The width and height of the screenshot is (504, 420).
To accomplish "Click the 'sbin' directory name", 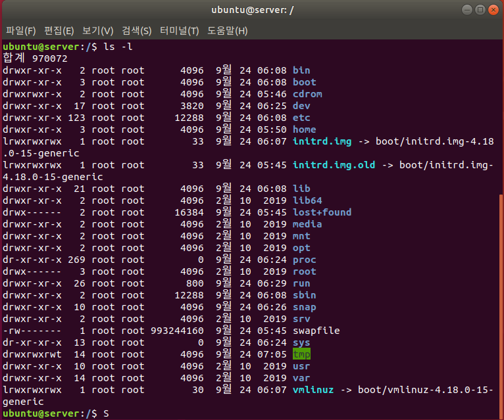I will coord(305,295).
